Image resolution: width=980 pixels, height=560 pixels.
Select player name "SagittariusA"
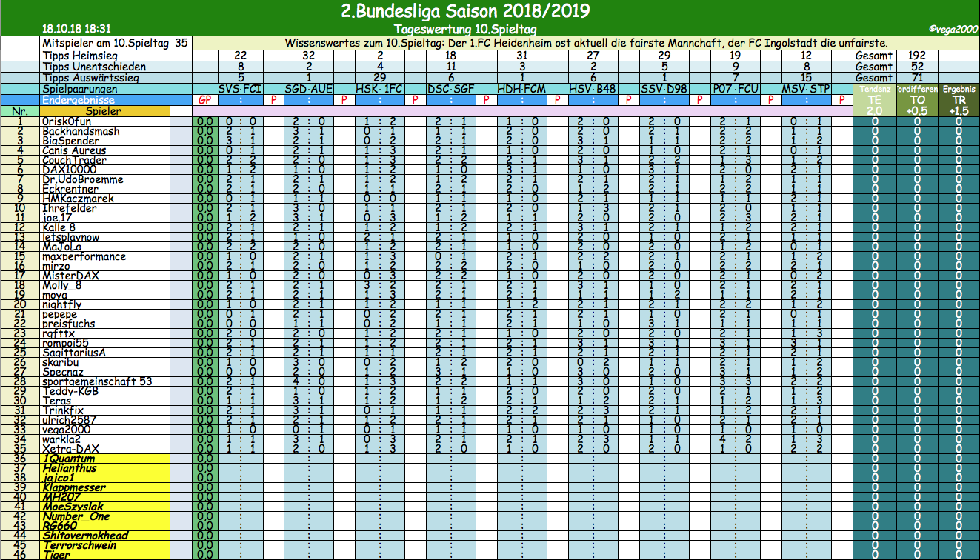click(x=74, y=353)
